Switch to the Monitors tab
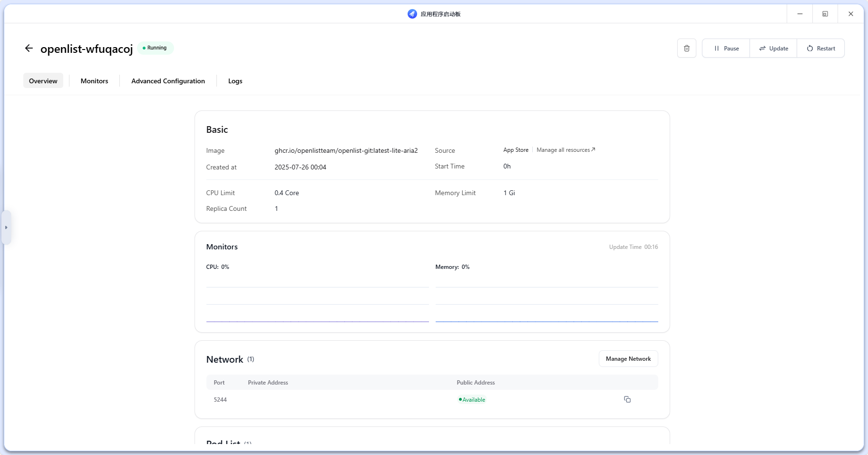868x455 pixels. point(94,80)
